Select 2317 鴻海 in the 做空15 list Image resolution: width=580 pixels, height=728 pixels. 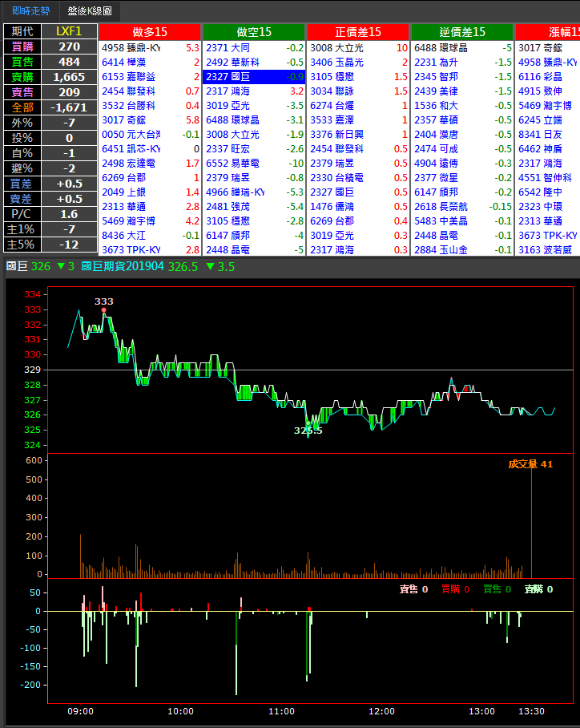254,91
